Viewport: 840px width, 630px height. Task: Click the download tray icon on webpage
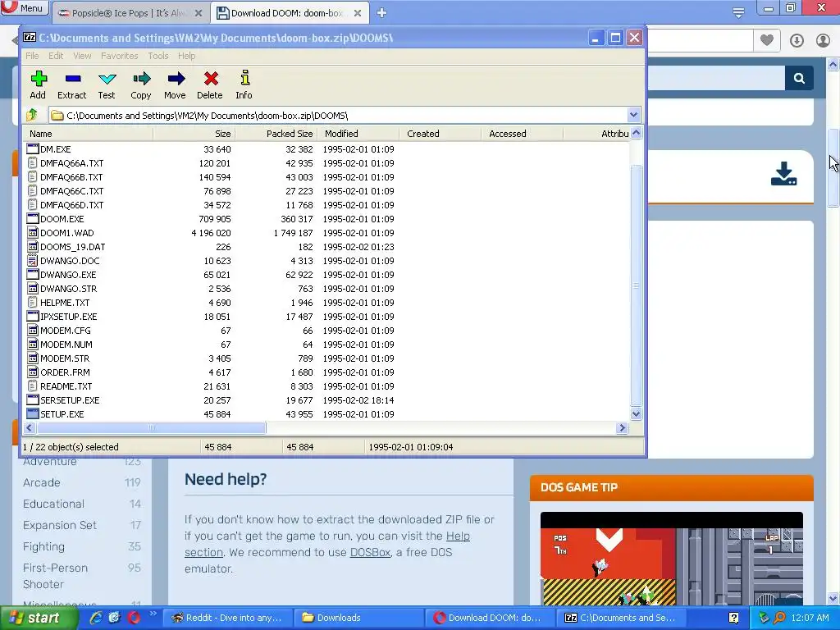[x=783, y=174]
